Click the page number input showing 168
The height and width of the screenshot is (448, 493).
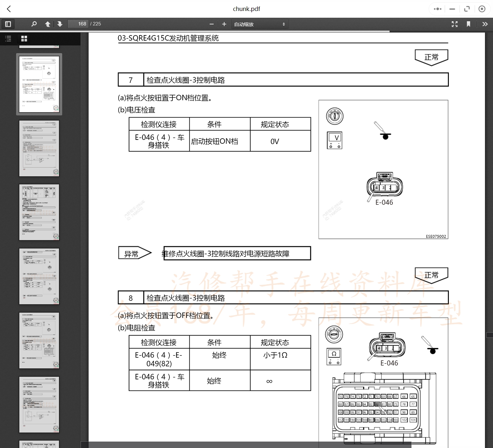[x=78, y=24]
